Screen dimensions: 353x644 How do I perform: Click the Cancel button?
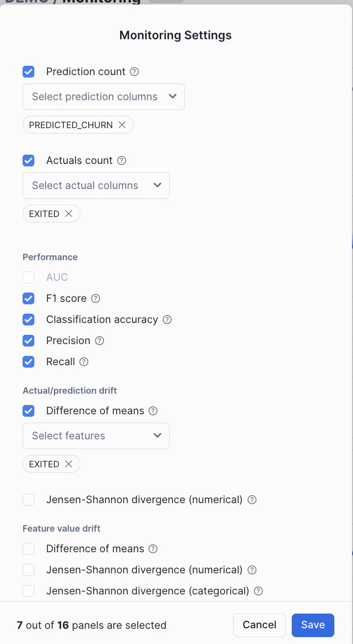pyautogui.click(x=259, y=625)
